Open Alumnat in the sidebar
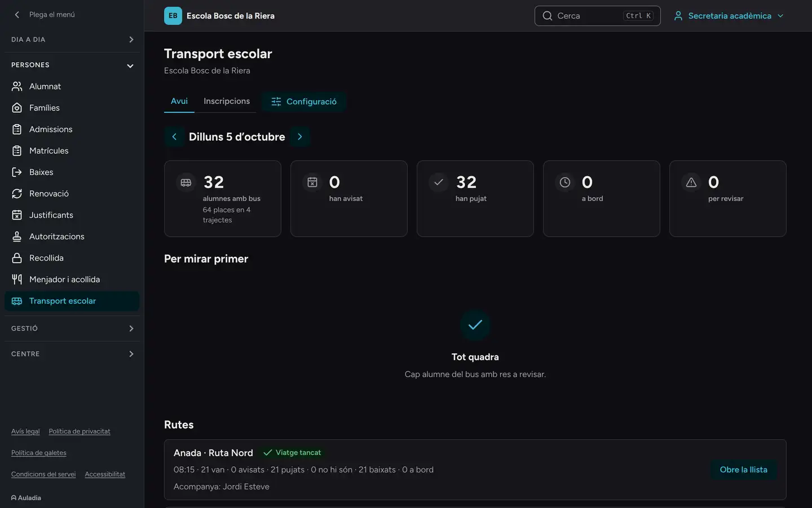 [72, 86]
